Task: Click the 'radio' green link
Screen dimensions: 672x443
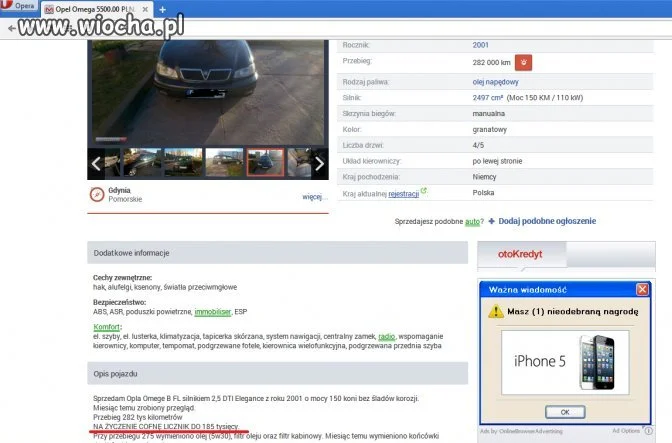Action: 387,336
